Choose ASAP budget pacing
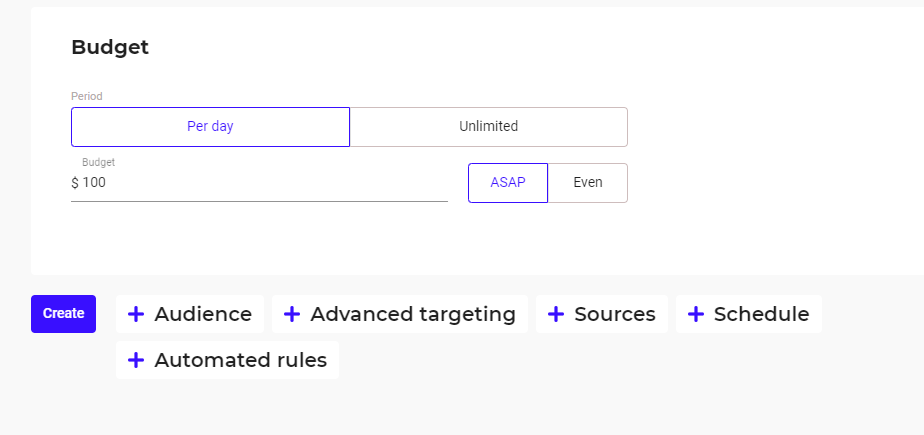The width and height of the screenshot is (924, 435). (508, 183)
